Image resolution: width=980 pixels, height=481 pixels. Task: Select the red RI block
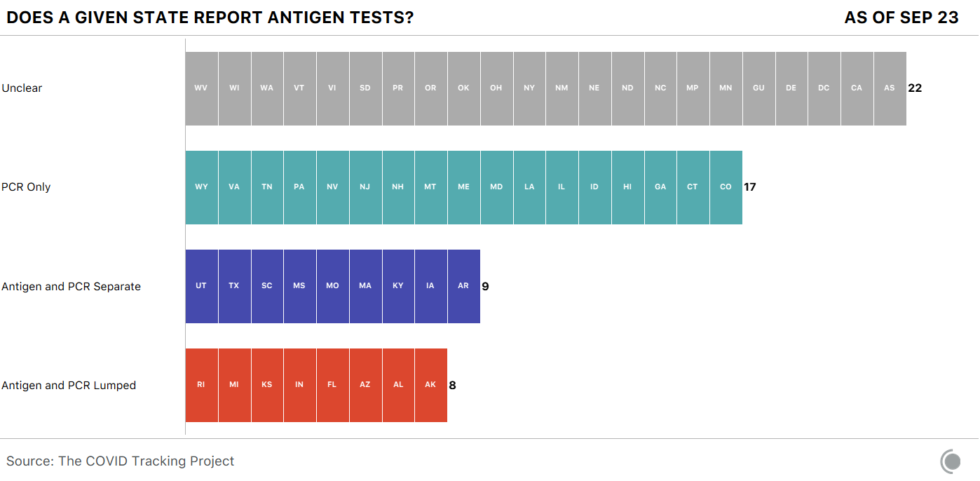[201, 385]
